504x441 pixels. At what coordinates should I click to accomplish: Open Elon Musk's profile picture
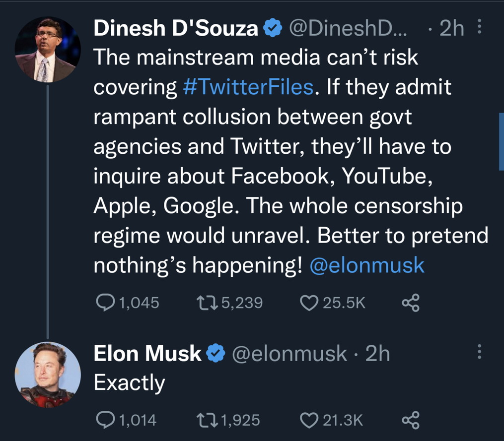[x=48, y=374]
